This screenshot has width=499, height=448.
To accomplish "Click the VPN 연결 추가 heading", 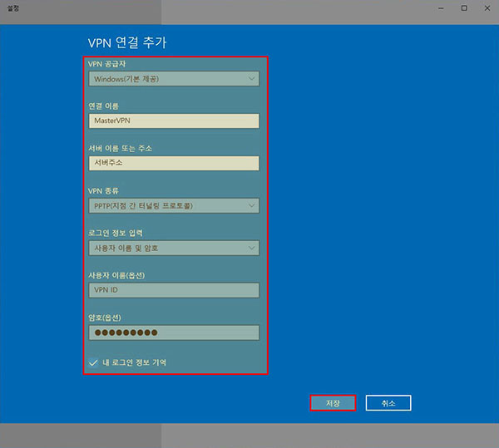I will (x=132, y=42).
